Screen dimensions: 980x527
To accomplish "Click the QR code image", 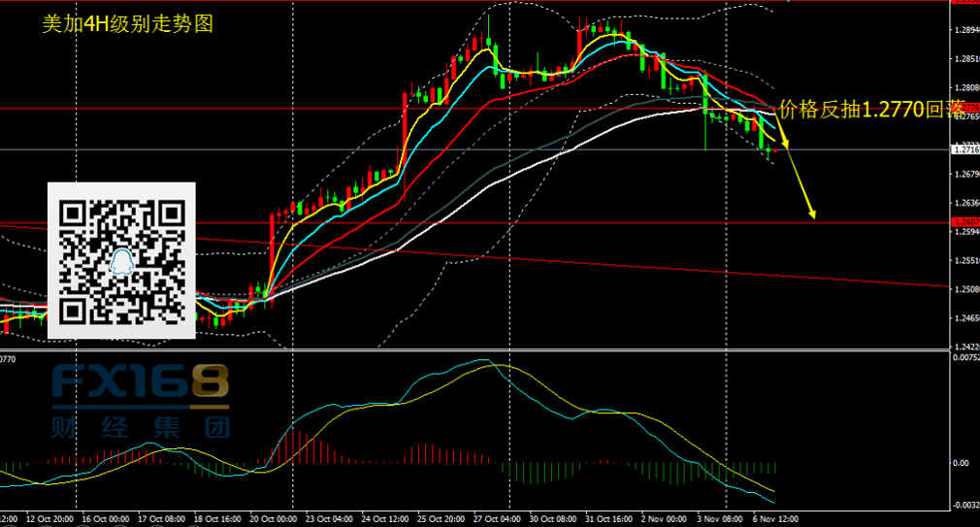I will (x=121, y=260).
